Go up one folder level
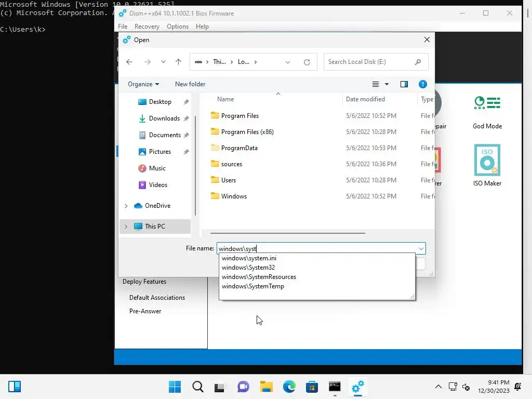The width and height of the screenshot is (532, 399). coord(179,62)
